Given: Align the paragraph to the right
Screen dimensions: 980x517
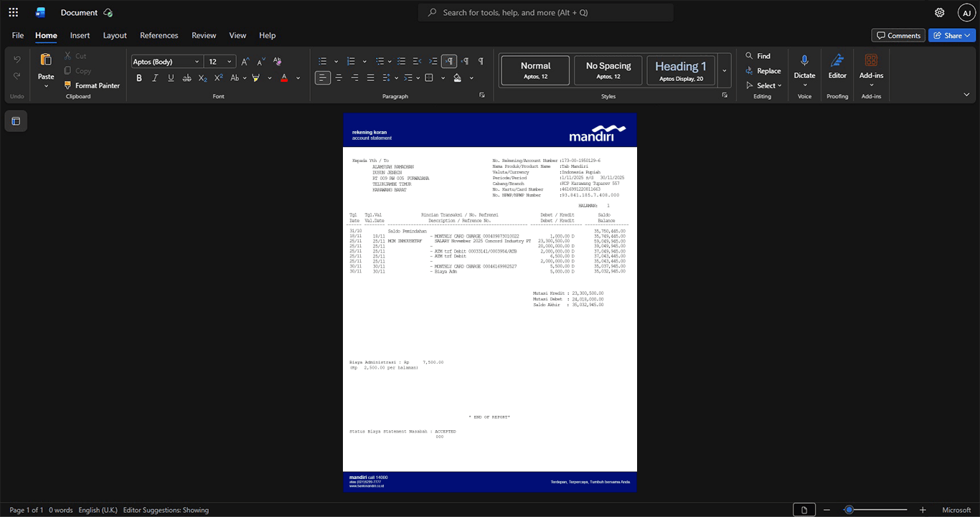Looking at the screenshot, I should coord(354,77).
